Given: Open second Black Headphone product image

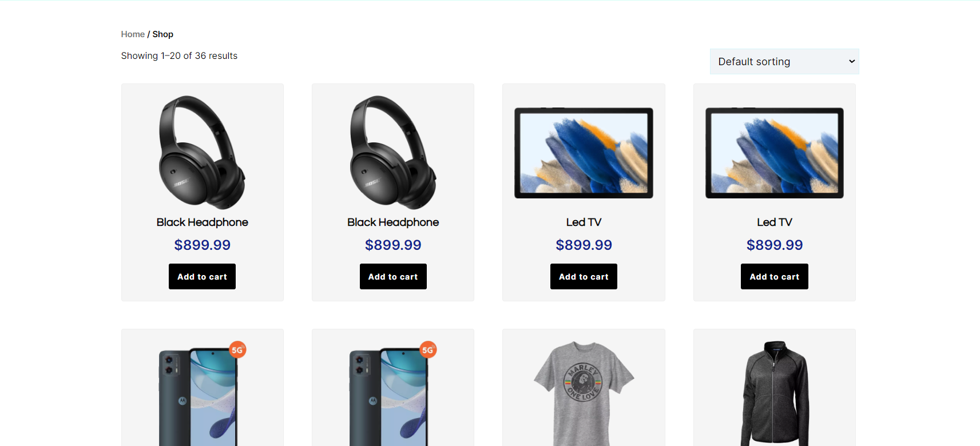Looking at the screenshot, I should click(x=393, y=152).
